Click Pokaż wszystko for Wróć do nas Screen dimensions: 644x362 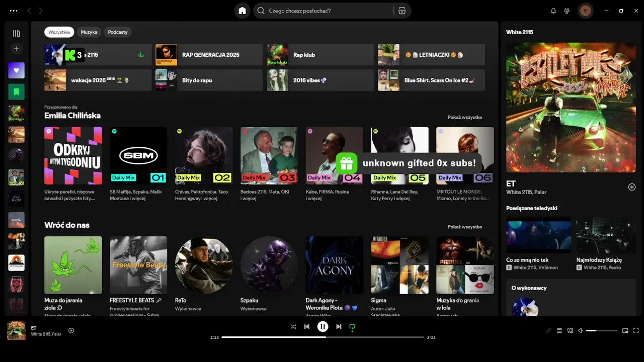point(465,227)
